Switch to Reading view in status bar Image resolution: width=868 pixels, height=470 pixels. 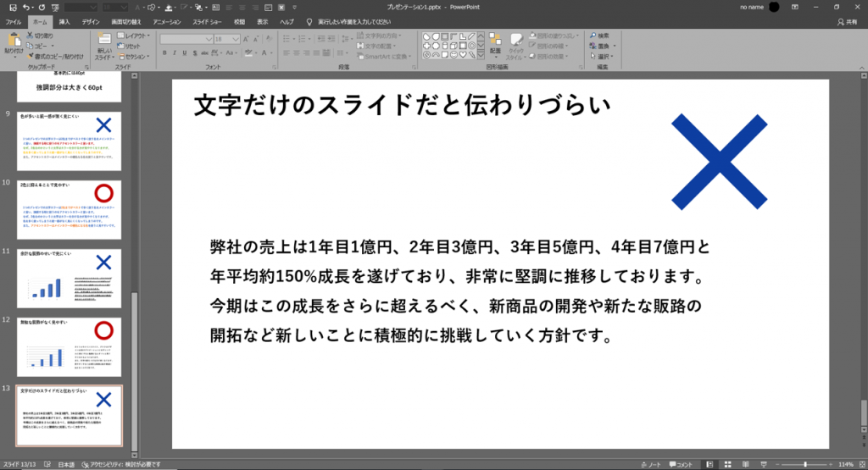(x=746, y=464)
